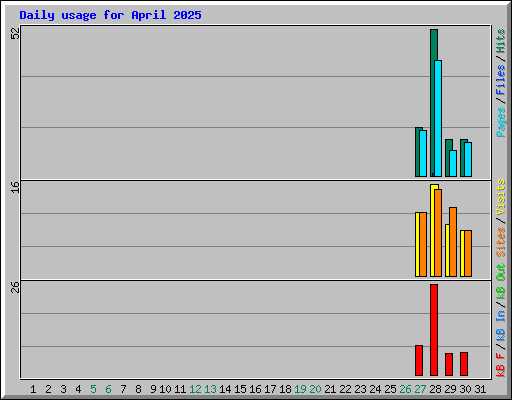
Task: Select the red kB bar for day 30
Action: click(464, 364)
